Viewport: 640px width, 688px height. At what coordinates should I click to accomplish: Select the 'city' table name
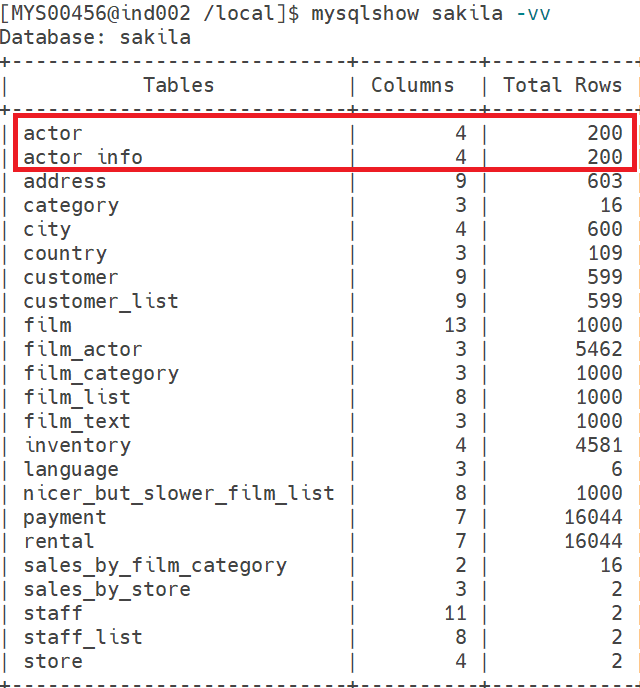click(47, 229)
